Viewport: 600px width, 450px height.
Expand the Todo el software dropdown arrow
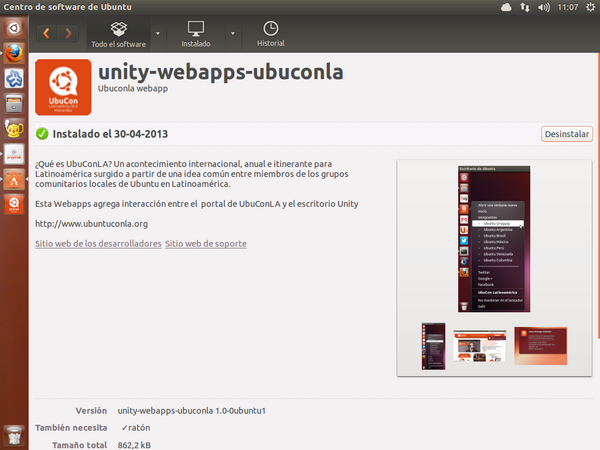pos(158,34)
